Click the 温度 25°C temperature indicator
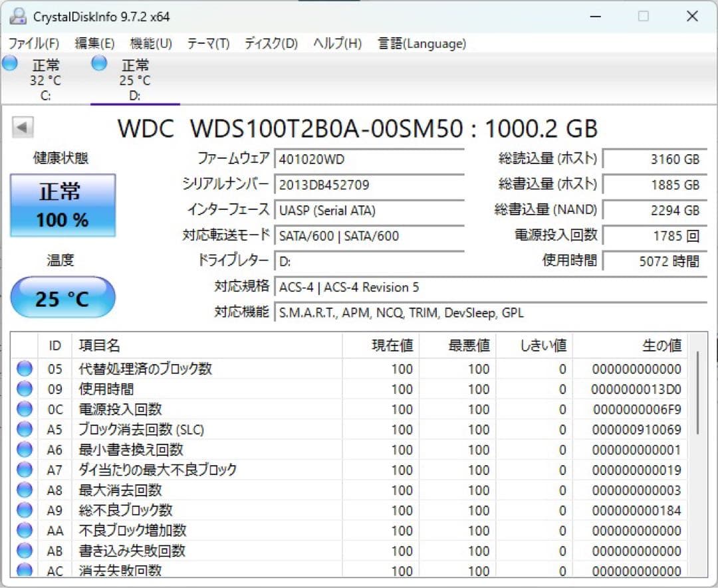The image size is (718, 588). point(61,297)
